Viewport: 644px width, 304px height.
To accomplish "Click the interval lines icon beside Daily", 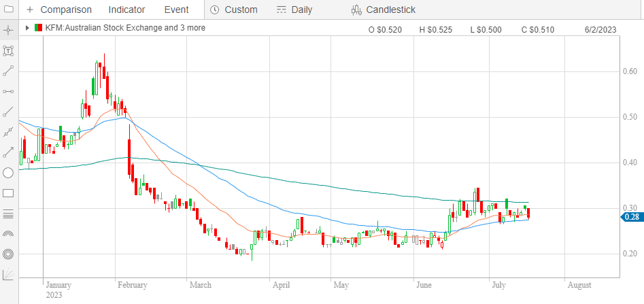I will 282,10.
